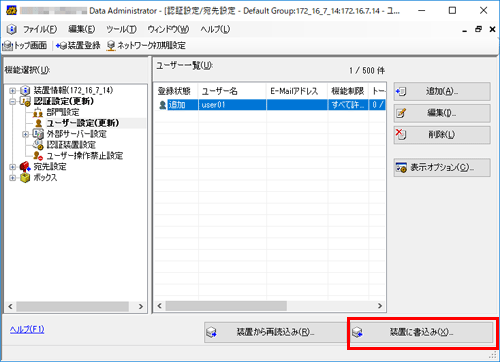
Task: Click the user list left scroll arrow
Action: click(160, 306)
